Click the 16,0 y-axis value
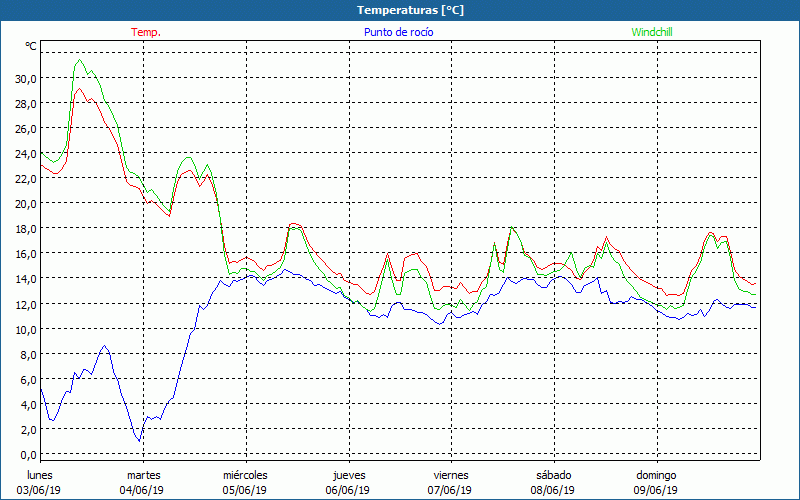 pos(26,254)
